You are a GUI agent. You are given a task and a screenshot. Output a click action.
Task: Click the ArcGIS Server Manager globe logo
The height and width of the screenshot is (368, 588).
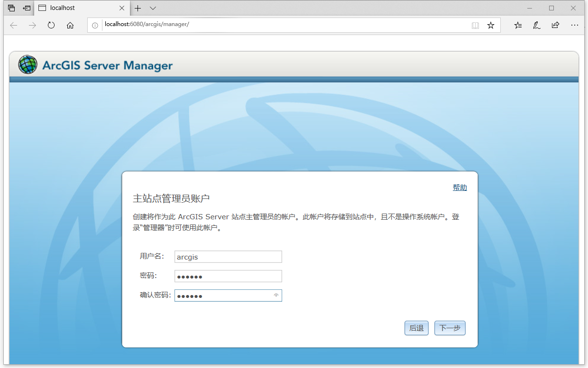28,64
